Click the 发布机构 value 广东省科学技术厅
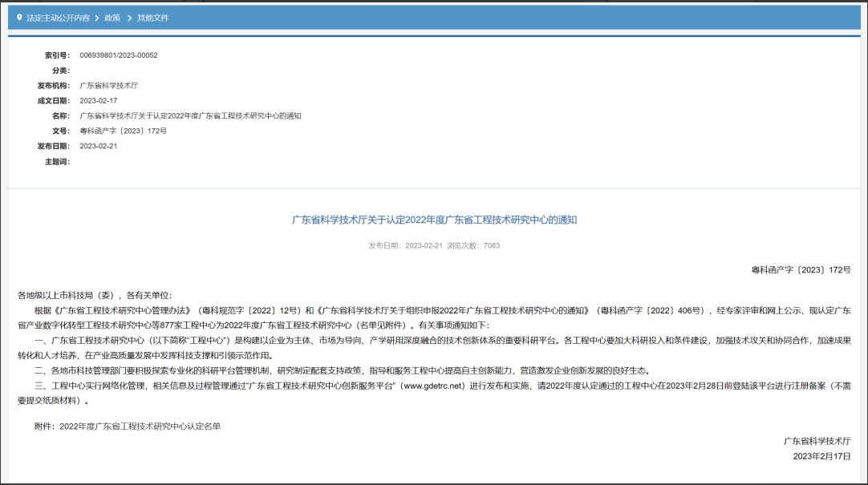Image resolution: width=868 pixels, height=485 pixels. tap(108, 85)
